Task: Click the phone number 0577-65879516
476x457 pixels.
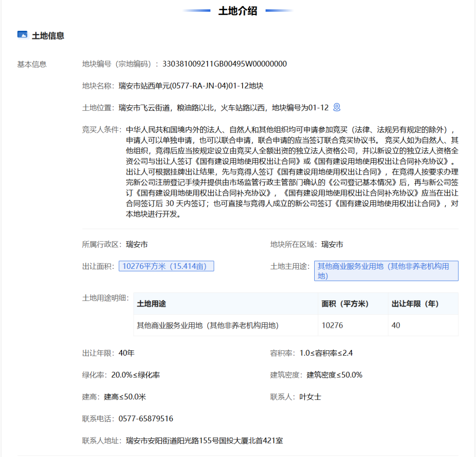Action: [x=146, y=419]
